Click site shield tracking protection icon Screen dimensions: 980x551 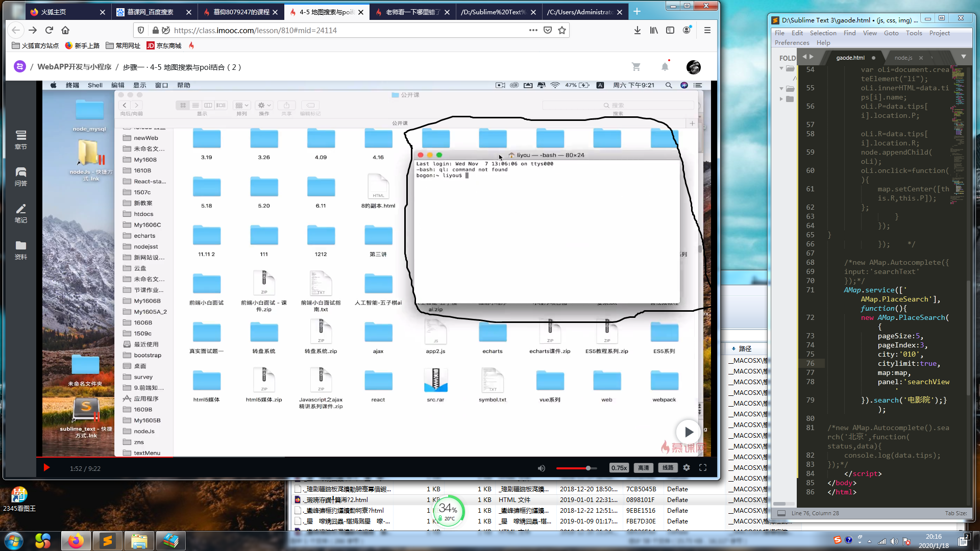coord(141,30)
